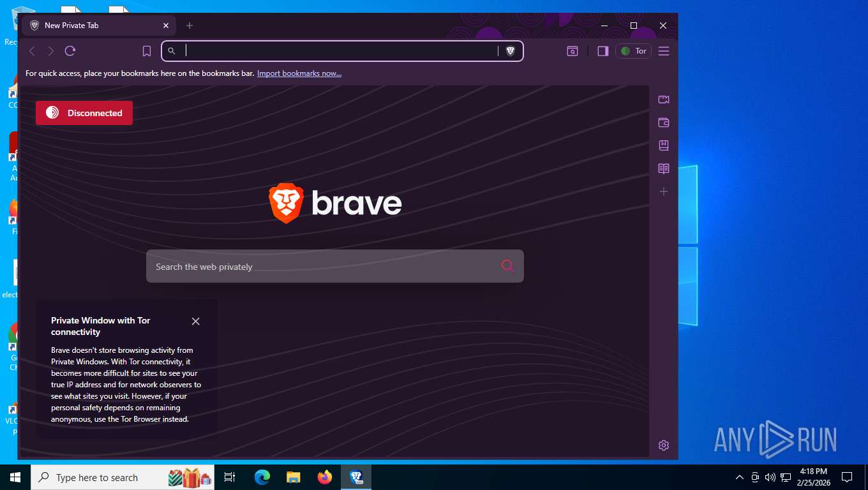Add new item to sidebar
Screen dimensions: 868x490
[664, 191]
